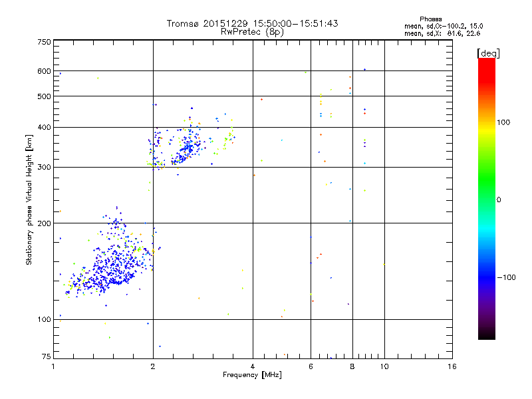Pick the black bottom of the phase colorbar
Image resolution: width=532 pixels, height=399 pixels.
(487, 335)
